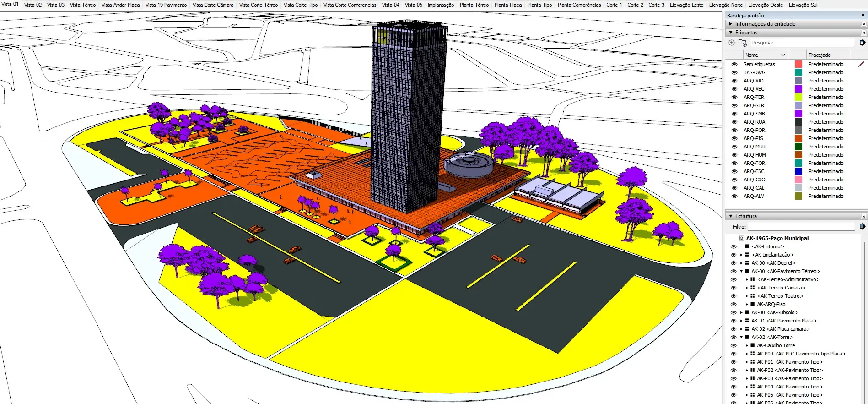Click the Pesquisar tag search field
Image resolution: width=868 pixels, height=404 pixels.
tap(802, 43)
